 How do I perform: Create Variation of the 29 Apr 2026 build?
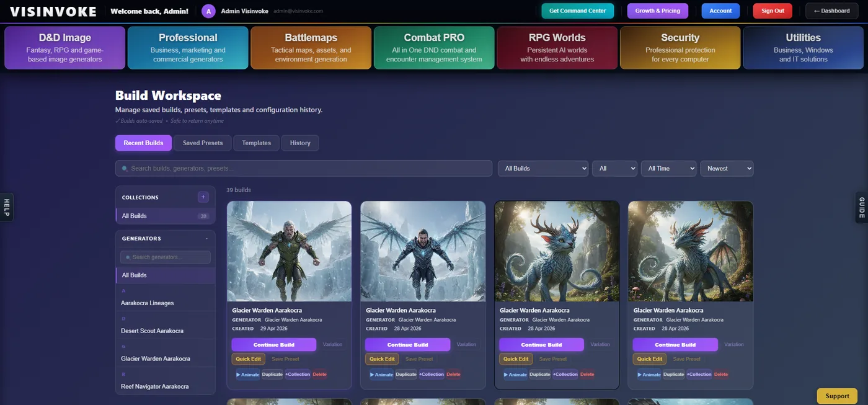click(x=332, y=345)
